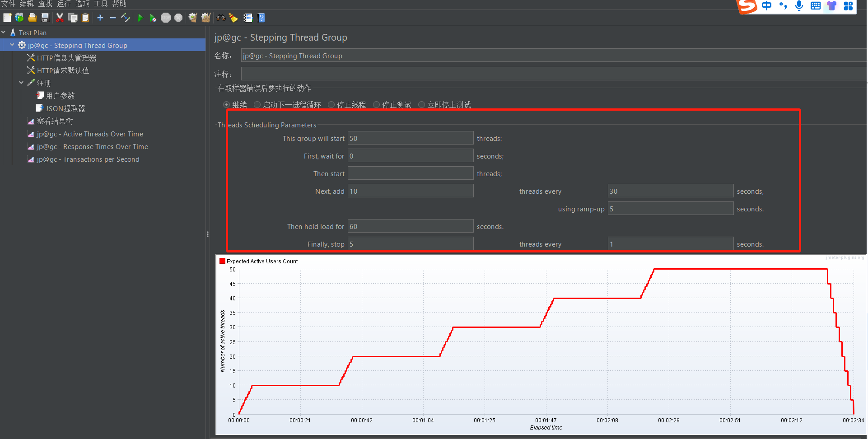
Task: Click the 名称 name input field
Action: coord(554,56)
